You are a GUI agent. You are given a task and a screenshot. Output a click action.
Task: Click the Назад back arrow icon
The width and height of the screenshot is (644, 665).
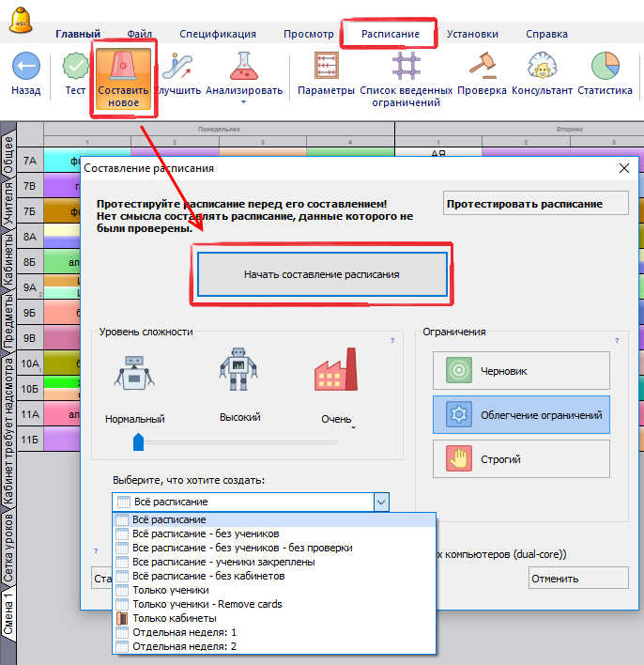(x=25, y=68)
